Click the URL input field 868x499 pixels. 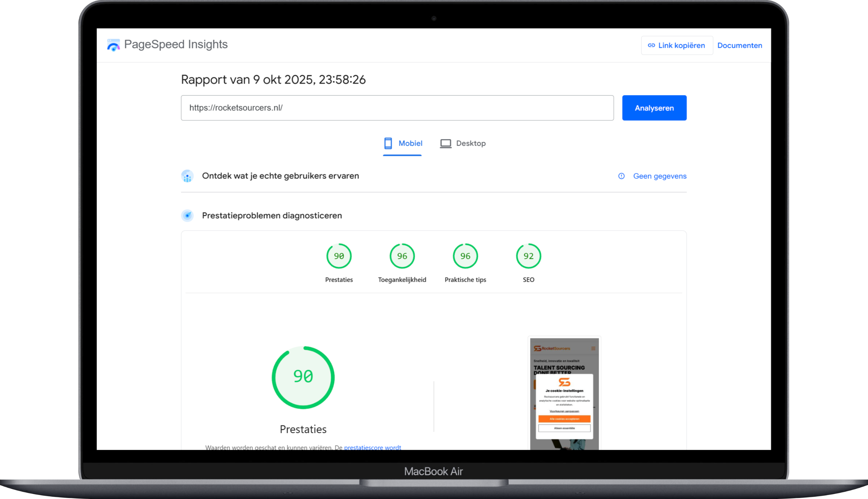point(397,108)
